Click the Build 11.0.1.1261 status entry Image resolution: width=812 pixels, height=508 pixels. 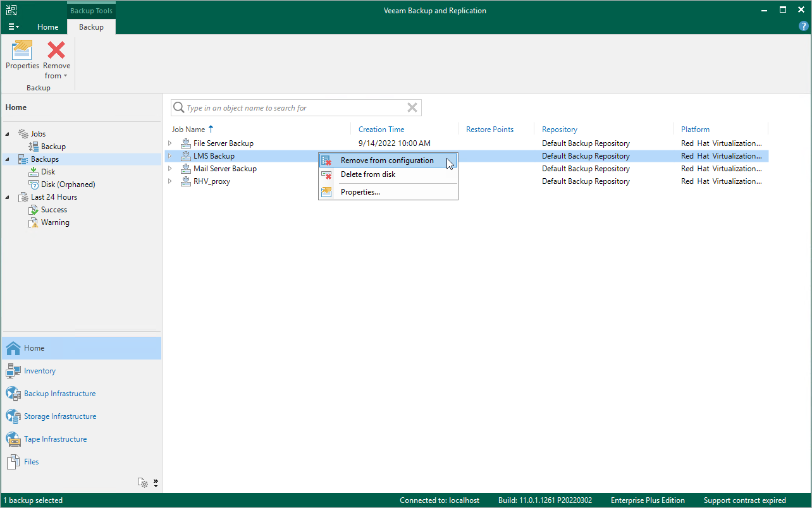545,500
